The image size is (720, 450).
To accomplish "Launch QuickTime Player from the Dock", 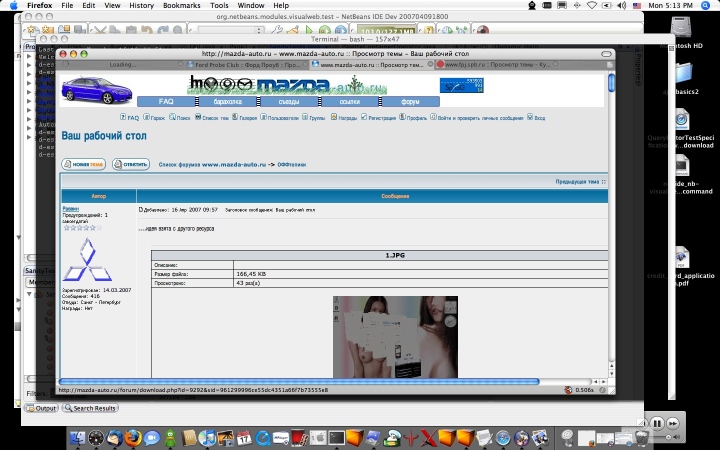I will point(263,439).
